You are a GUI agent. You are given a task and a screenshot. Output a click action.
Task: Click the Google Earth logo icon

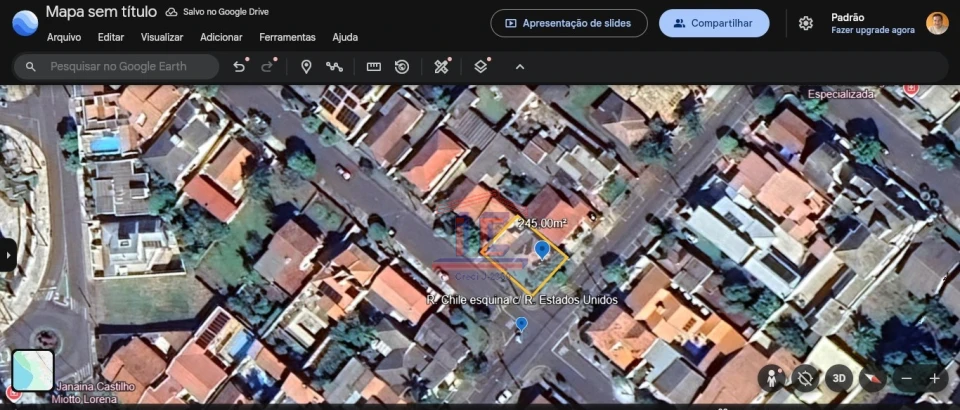point(25,22)
